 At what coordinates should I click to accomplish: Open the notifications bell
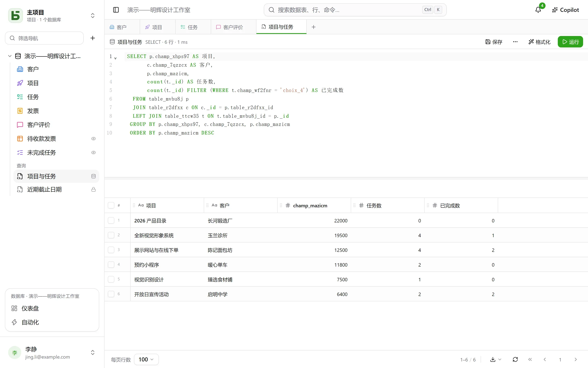538,10
